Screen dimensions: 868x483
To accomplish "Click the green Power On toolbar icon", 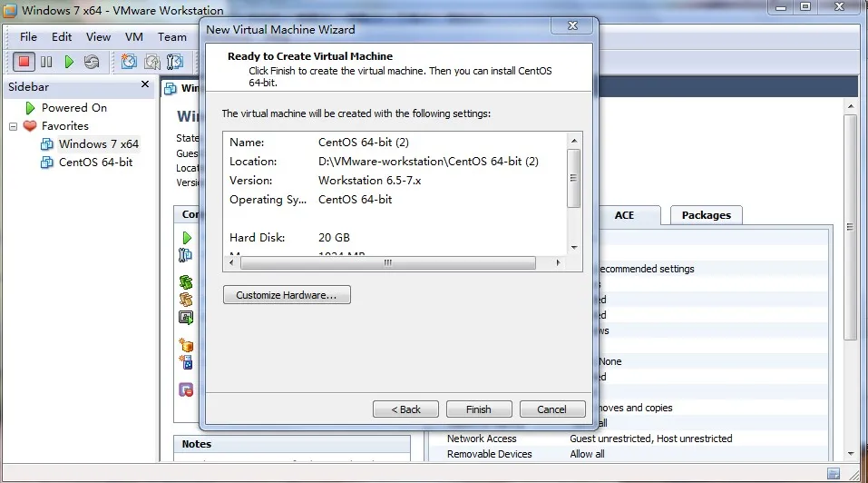I will [69, 62].
